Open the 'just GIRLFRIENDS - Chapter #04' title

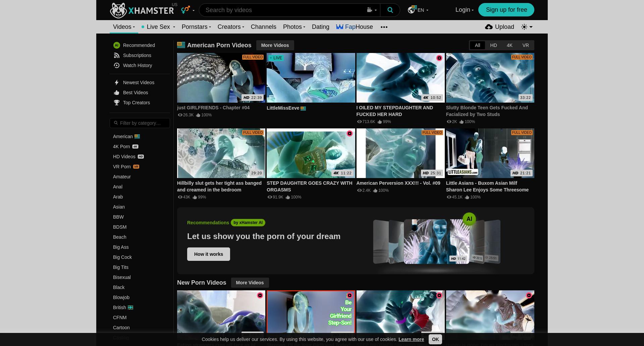pyautogui.click(x=213, y=108)
